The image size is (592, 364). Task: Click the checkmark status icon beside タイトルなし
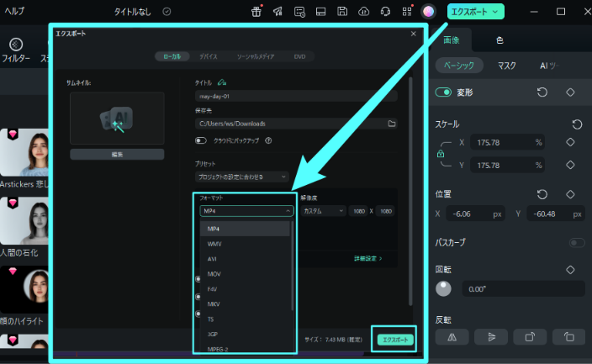pos(166,12)
